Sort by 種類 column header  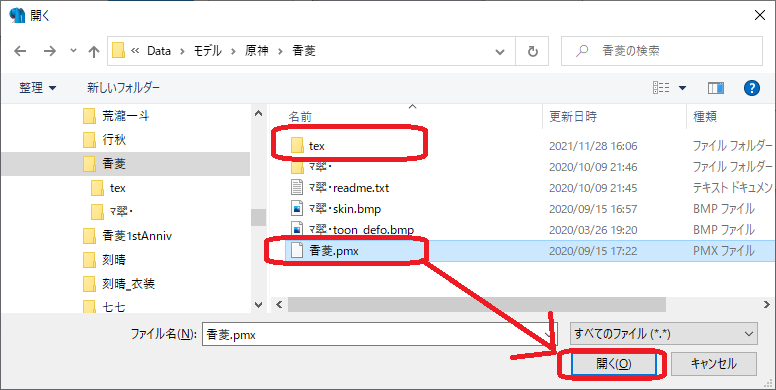(x=705, y=117)
